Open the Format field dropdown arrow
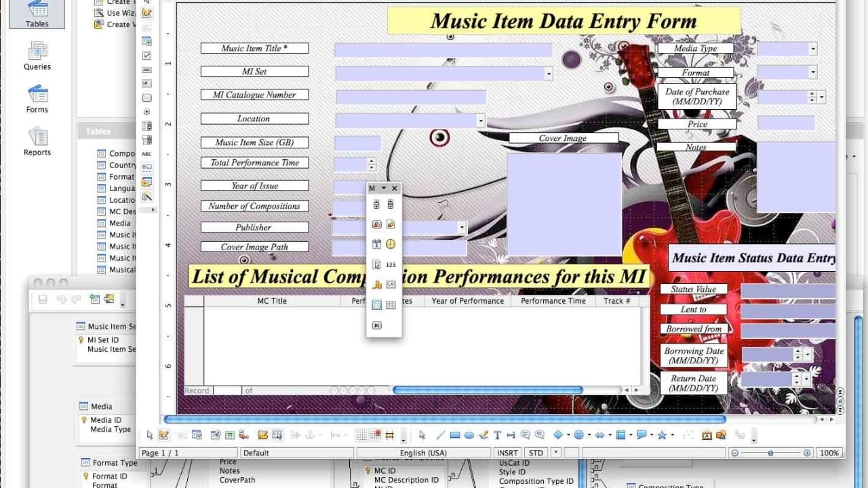Screen dimensions: 868x488 [x=813, y=72]
